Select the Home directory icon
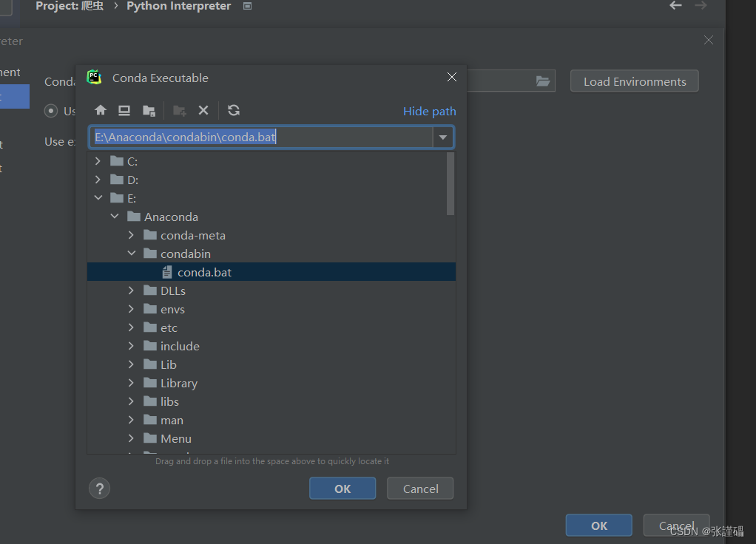The height and width of the screenshot is (544, 756). pyautogui.click(x=100, y=110)
